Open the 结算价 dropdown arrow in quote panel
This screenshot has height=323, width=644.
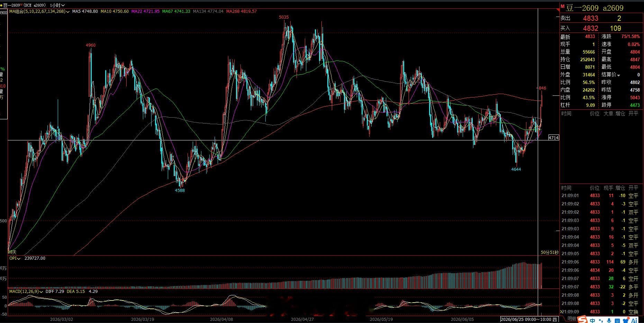click(x=618, y=75)
